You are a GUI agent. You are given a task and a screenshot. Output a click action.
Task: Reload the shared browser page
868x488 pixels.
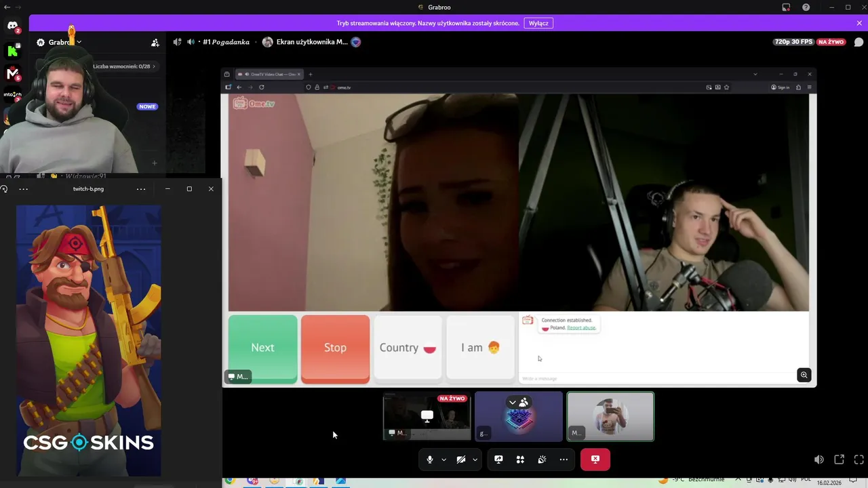pyautogui.click(x=261, y=87)
